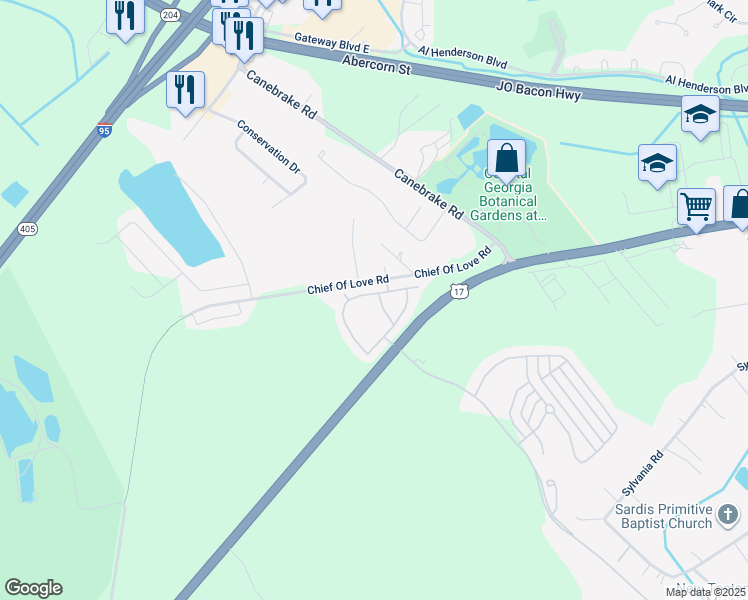Image resolution: width=748 pixels, height=600 pixels.
Task: Select the Conservation Dr street label
Action: pos(269,147)
